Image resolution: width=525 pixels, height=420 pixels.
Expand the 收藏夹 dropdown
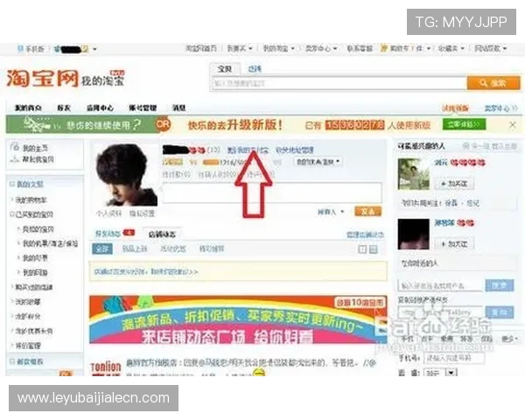462,49
